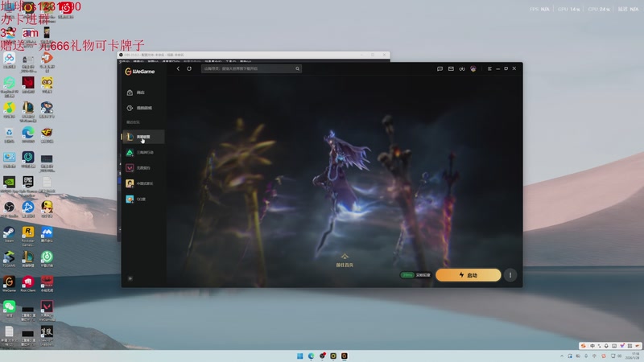Open the Recycle Bin desktop icon
The height and width of the screenshot is (362, 644).
[x=9, y=135]
